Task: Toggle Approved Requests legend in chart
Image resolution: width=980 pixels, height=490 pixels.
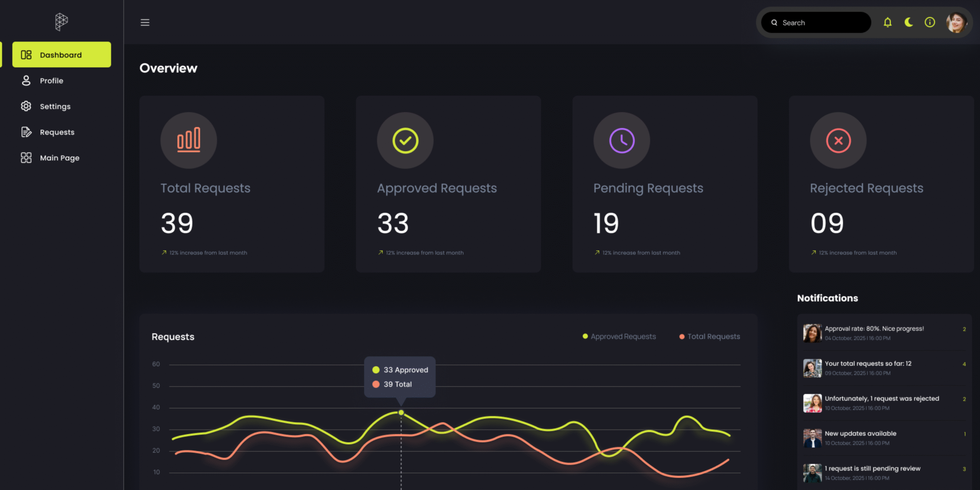Action: [x=619, y=336]
